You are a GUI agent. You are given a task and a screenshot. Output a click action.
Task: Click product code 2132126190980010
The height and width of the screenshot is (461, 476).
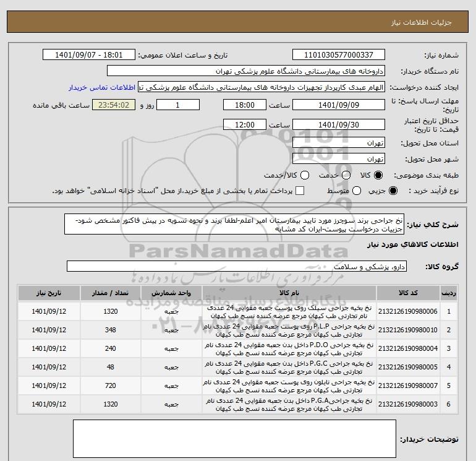(408, 330)
